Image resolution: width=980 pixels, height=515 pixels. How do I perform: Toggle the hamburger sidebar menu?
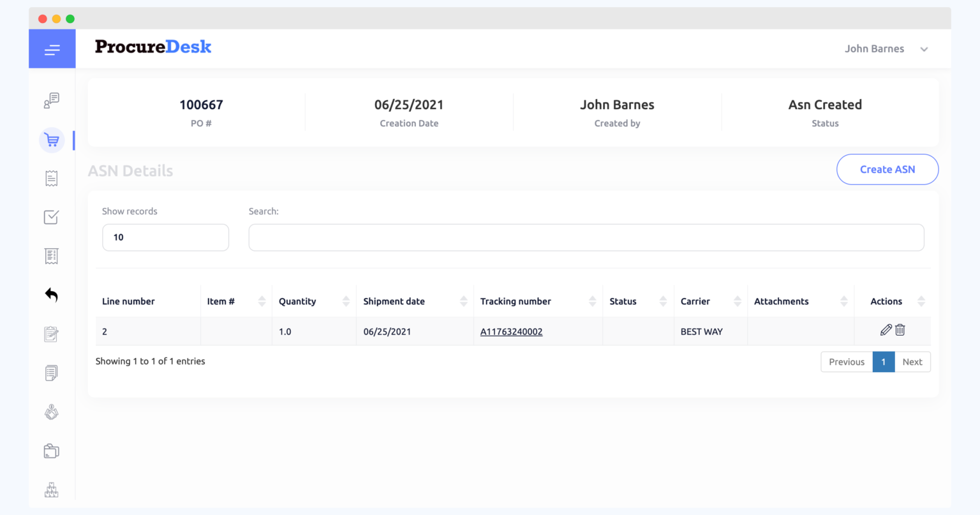tap(52, 49)
